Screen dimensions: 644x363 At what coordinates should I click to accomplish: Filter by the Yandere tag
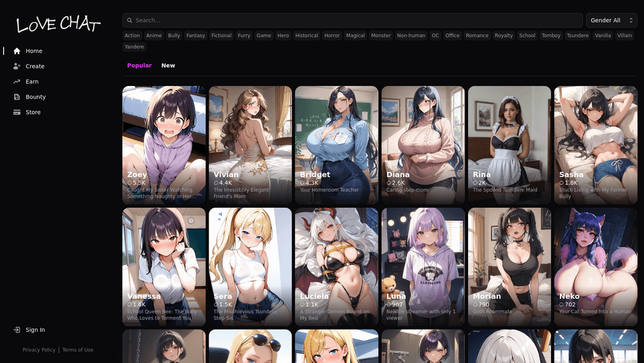pos(134,47)
